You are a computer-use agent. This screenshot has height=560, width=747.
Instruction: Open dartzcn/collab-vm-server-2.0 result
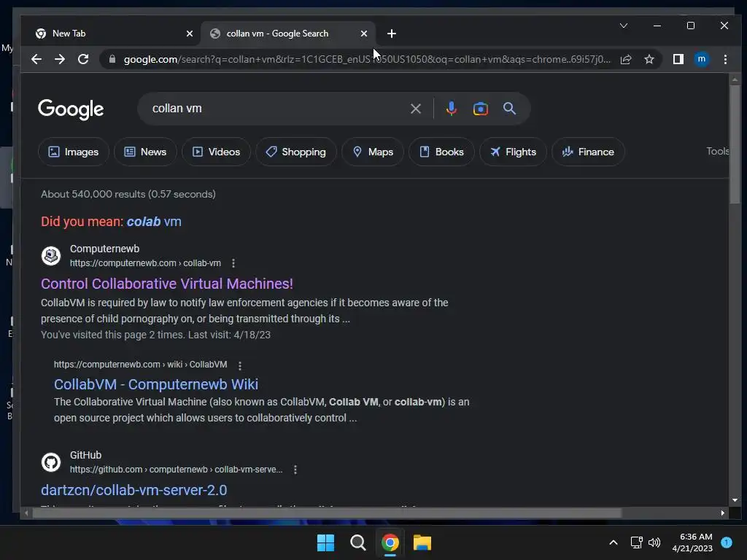click(x=134, y=490)
